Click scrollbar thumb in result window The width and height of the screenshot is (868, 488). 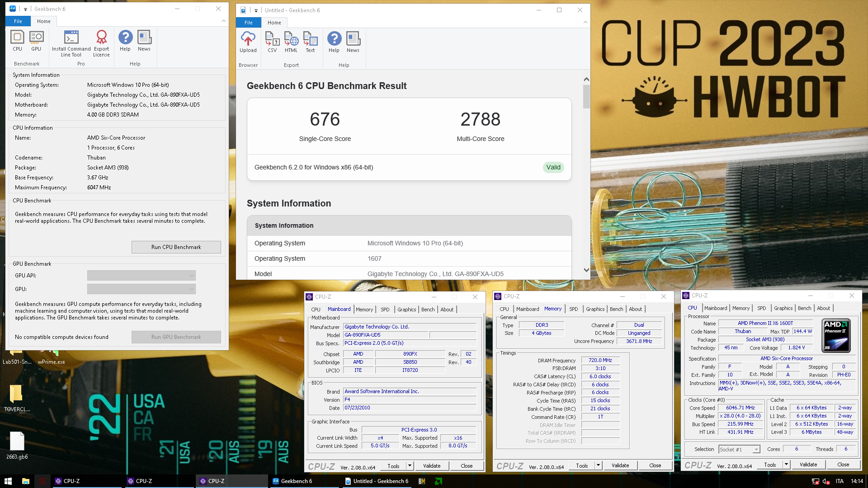tap(586, 97)
